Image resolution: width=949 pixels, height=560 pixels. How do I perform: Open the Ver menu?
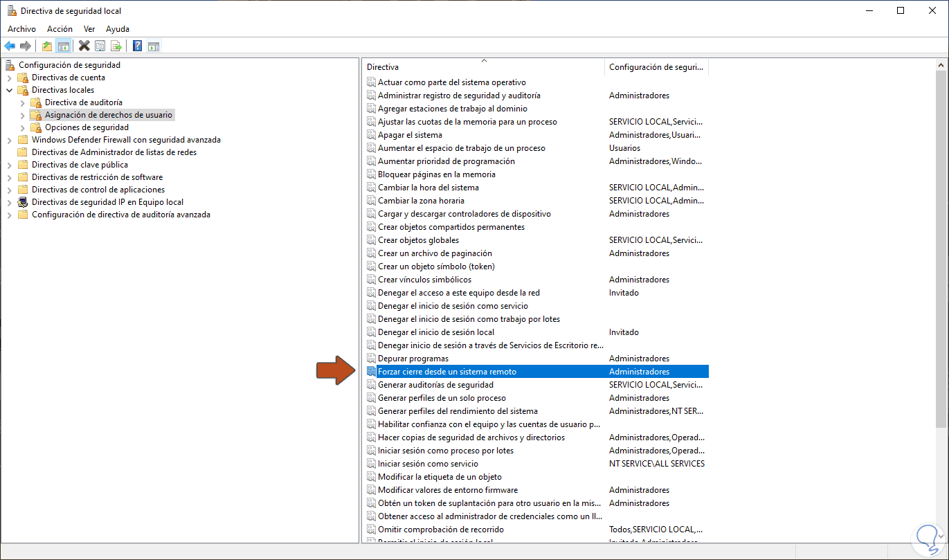(x=89, y=28)
